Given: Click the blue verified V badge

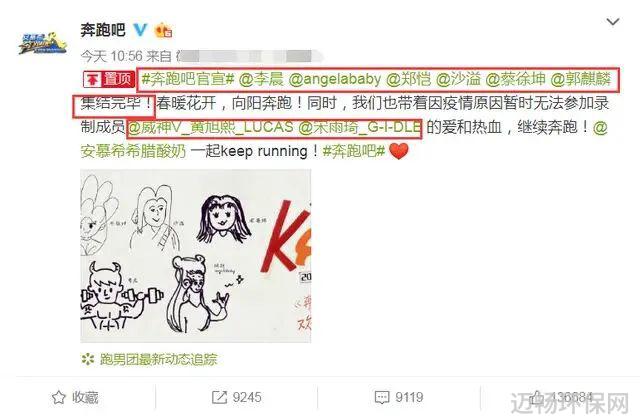Looking at the screenshot, I should (x=140, y=30).
